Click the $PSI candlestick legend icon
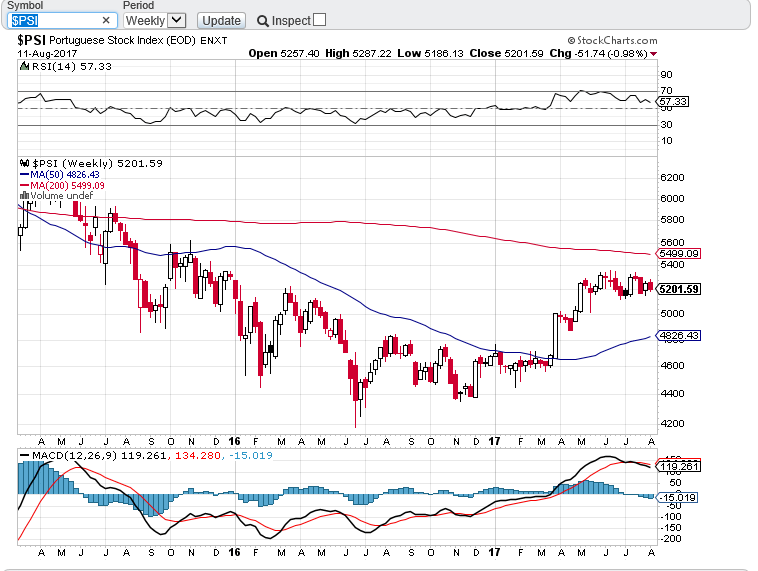 25,163
